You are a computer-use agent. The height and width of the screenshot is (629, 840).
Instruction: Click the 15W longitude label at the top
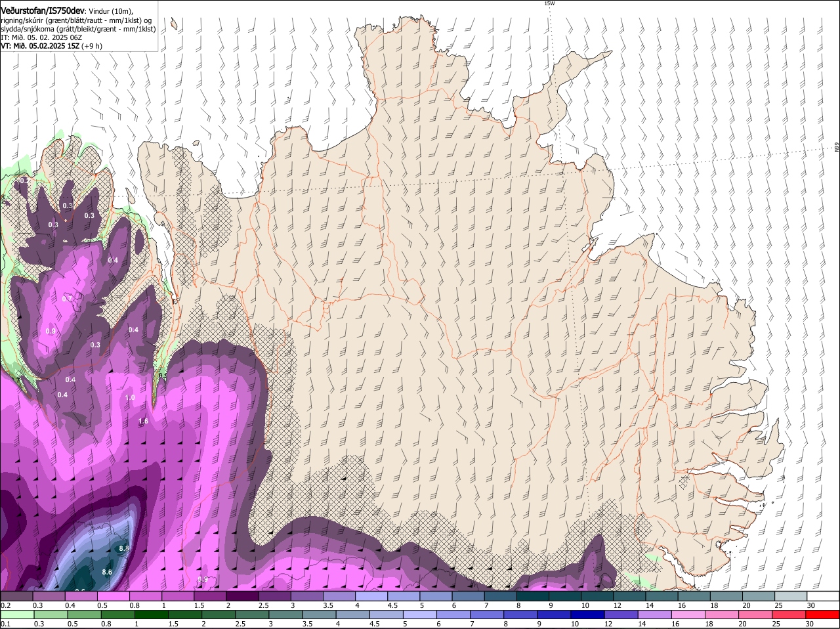point(549,3)
